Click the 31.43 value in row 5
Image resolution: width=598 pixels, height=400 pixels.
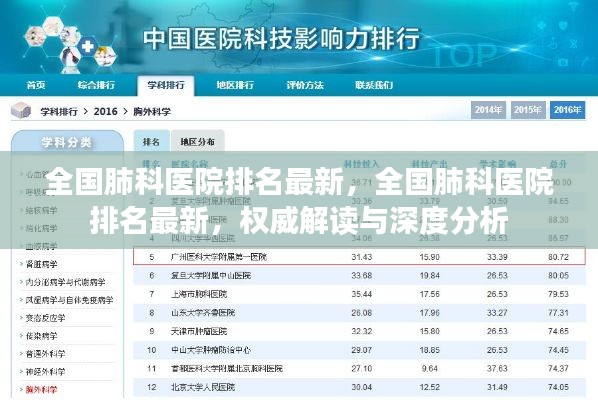coord(362,257)
